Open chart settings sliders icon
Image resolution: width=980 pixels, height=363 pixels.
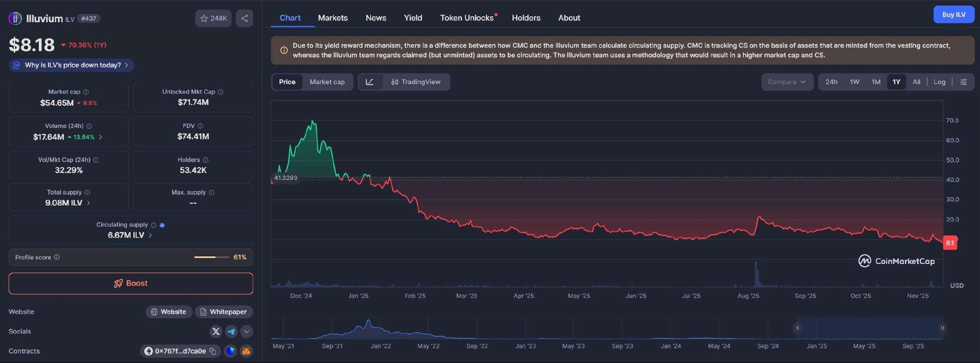click(963, 82)
